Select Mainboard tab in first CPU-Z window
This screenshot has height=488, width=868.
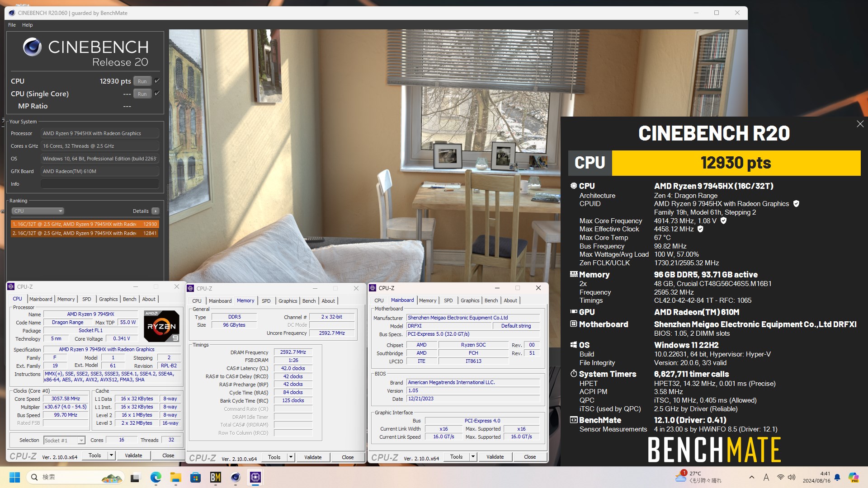click(41, 299)
